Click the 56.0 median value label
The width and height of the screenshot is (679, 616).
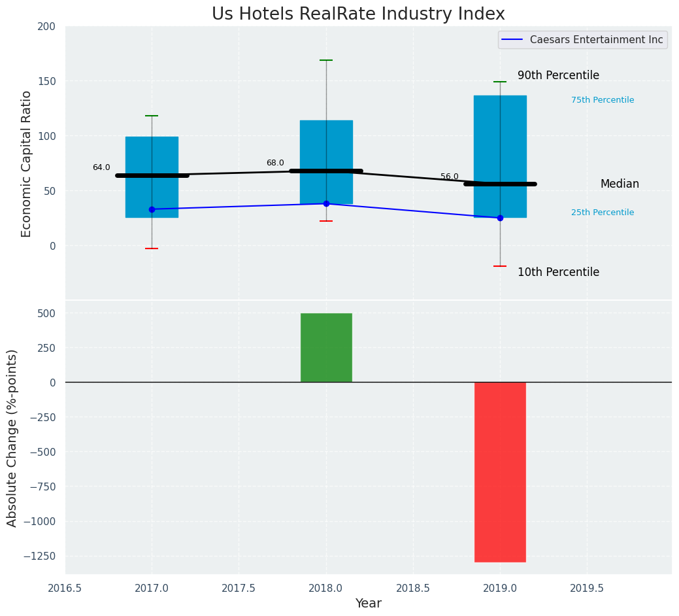(450, 177)
